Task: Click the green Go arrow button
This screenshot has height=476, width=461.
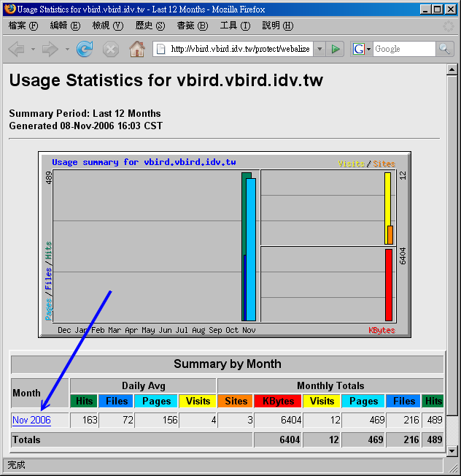Action: pyautogui.click(x=335, y=49)
